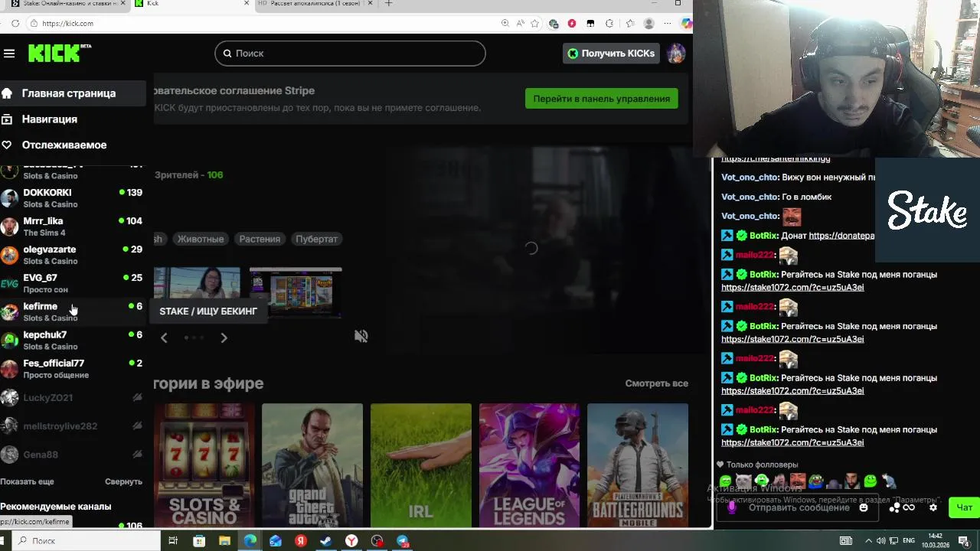
Task: Open Task View on taskbar
Action: [x=173, y=540]
